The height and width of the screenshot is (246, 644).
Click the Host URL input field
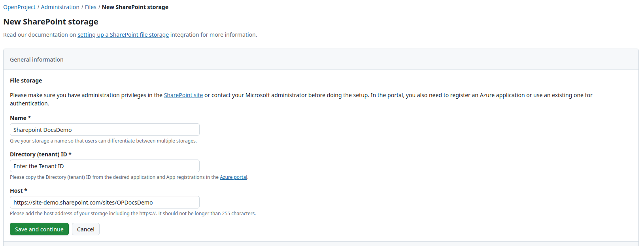[105, 202]
